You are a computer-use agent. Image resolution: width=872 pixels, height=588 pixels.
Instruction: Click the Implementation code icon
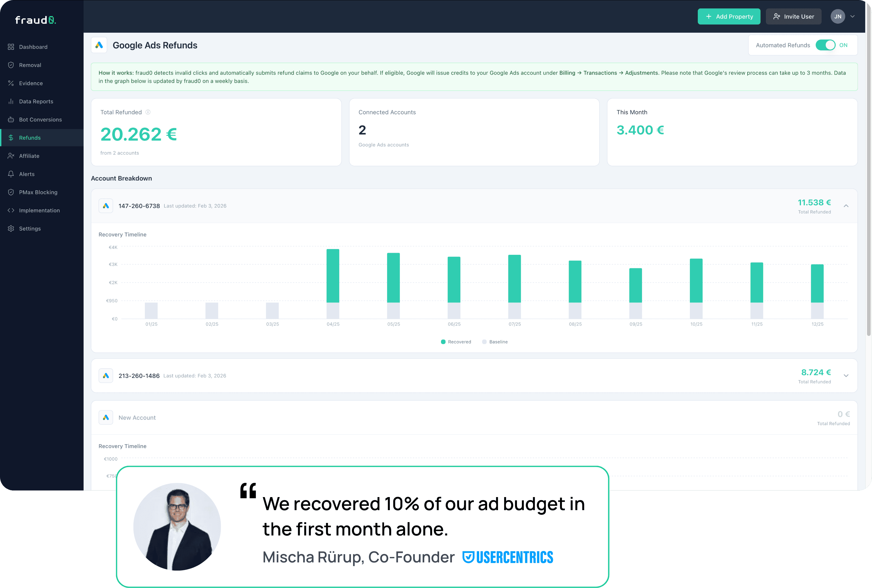(11, 210)
